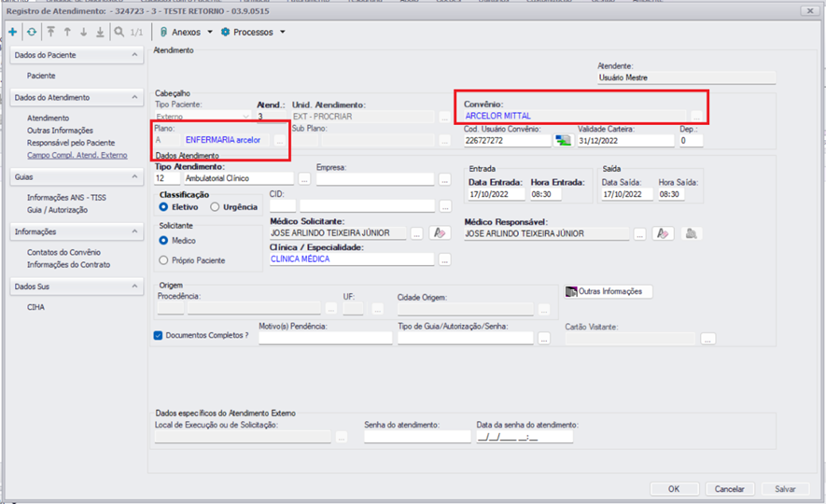Open the Campo Compl. Atend. Externo link
This screenshot has width=826, height=504.
tap(77, 155)
